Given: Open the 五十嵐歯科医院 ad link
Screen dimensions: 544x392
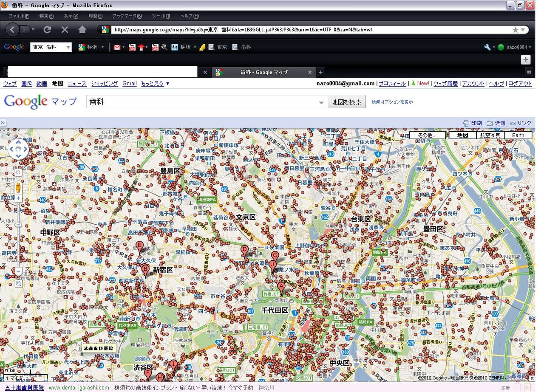Looking at the screenshot, I should pos(24,388).
